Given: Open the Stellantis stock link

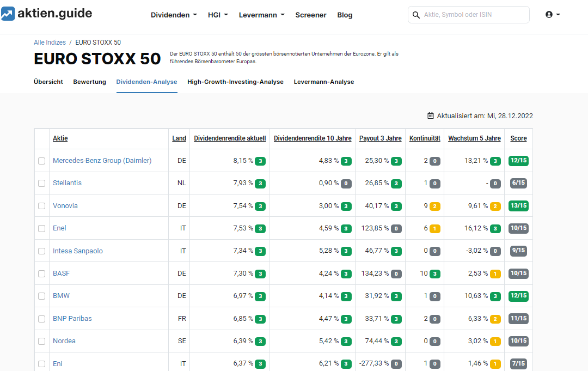Looking at the screenshot, I should pos(67,183).
